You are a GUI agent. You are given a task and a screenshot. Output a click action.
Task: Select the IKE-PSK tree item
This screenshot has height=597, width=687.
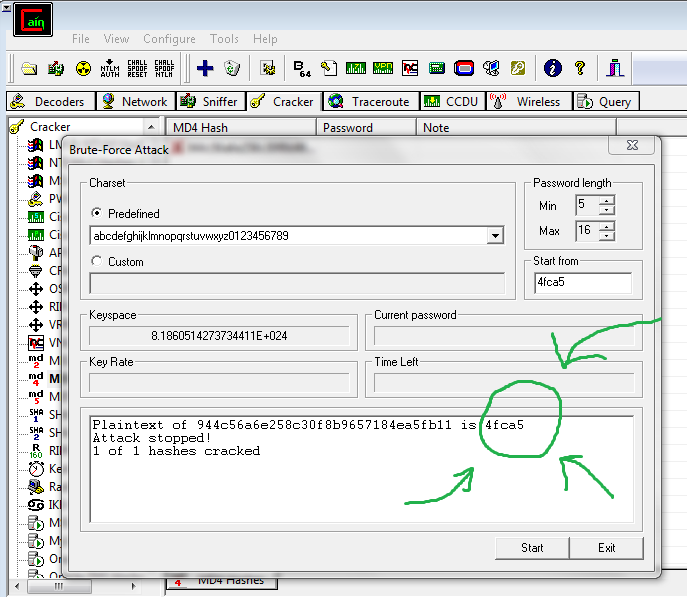(44, 505)
